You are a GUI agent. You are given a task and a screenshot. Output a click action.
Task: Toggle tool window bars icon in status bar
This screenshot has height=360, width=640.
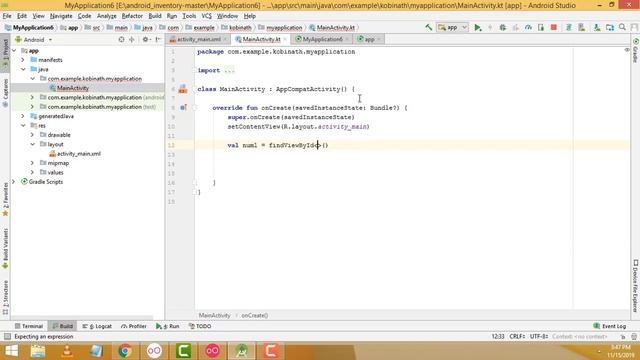(x=7, y=336)
